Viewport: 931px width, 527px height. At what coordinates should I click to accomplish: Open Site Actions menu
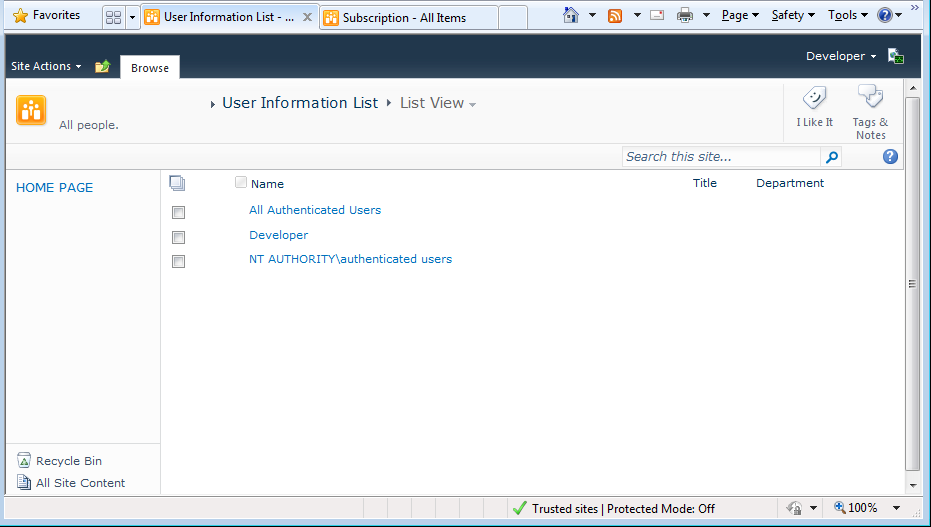point(46,66)
